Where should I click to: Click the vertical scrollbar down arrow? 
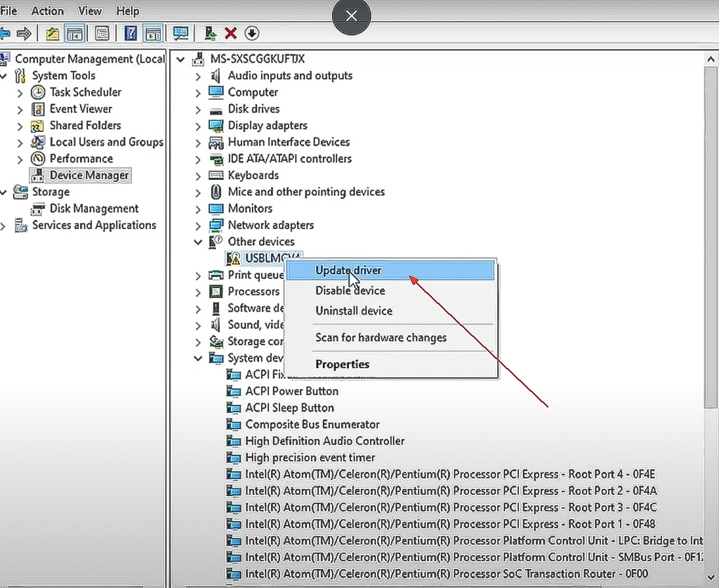click(x=711, y=577)
